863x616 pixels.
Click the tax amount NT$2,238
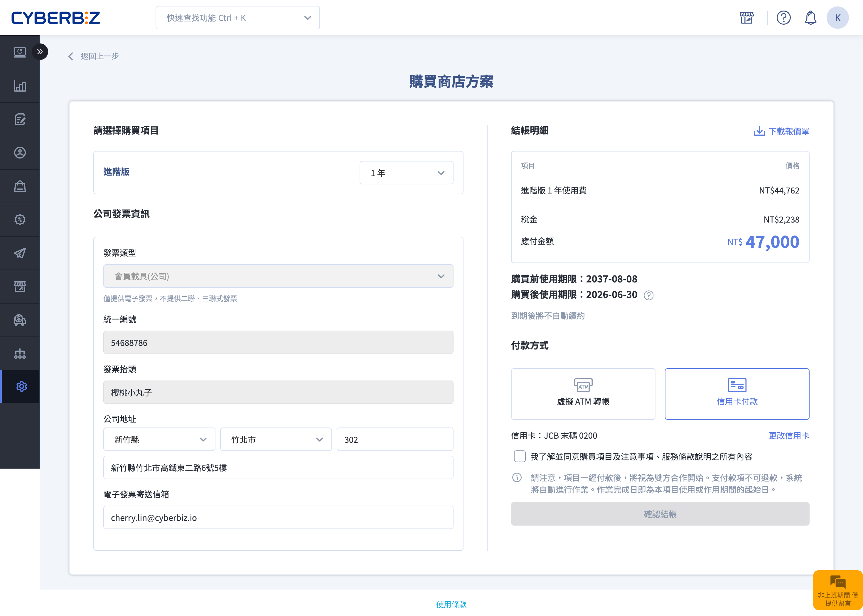tap(781, 219)
